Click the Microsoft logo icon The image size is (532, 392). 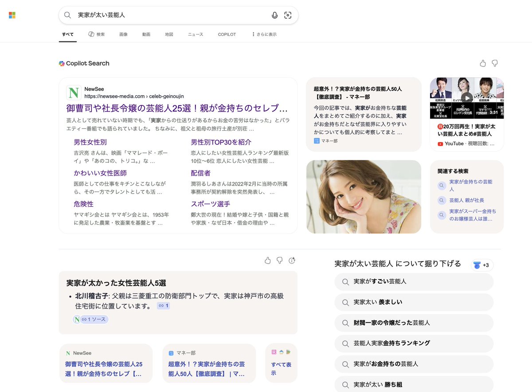[x=12, y=15]
